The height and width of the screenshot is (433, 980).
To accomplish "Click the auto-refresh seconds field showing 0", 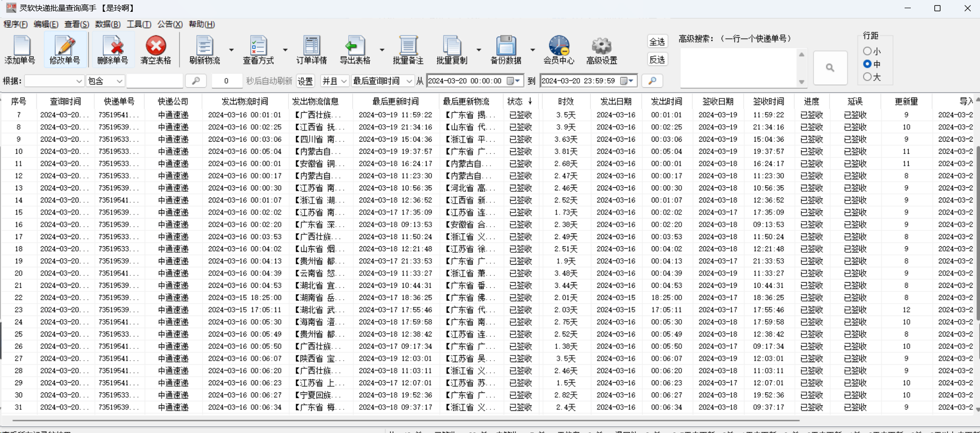I will click(226, 81).
